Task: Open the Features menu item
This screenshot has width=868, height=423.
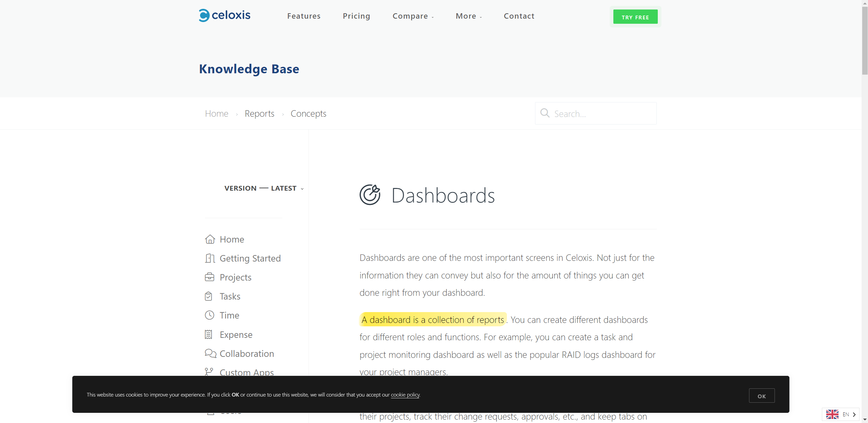Action: tap(304, 16)
